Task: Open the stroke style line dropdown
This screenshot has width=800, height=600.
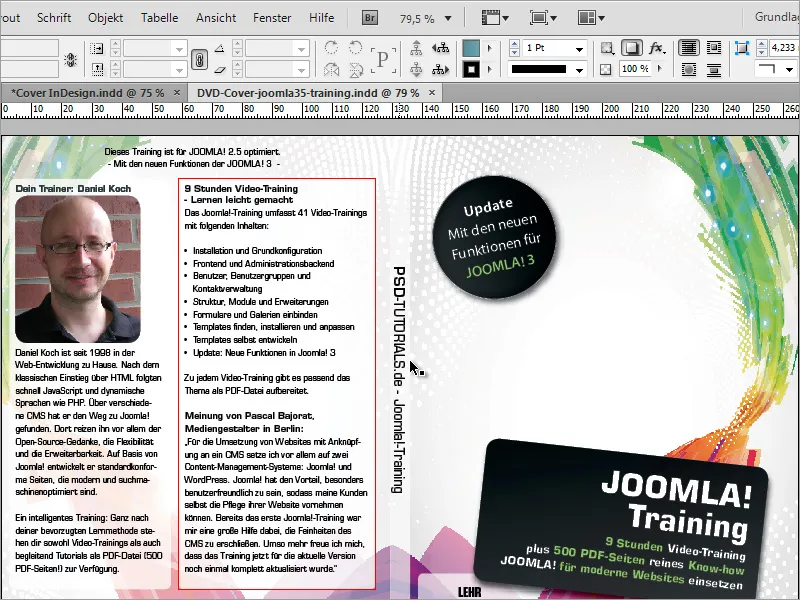Action: pyautogui.click(x=579, y=70)
